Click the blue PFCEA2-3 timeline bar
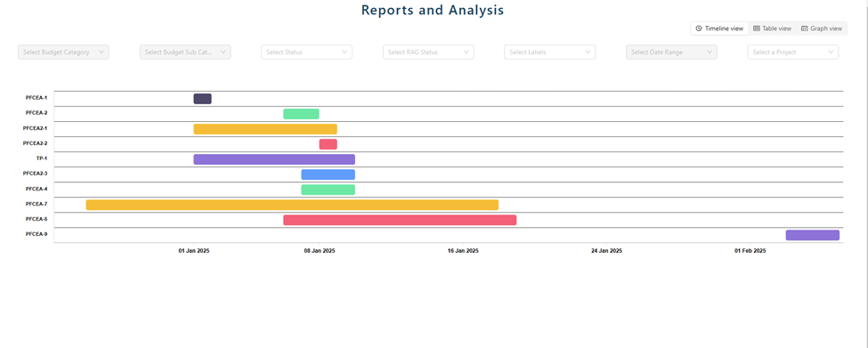868x348 pixels. (329, 174)
